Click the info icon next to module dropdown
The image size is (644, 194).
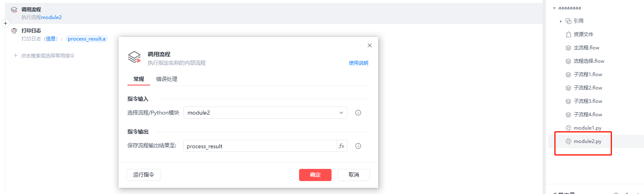point(358,113)
